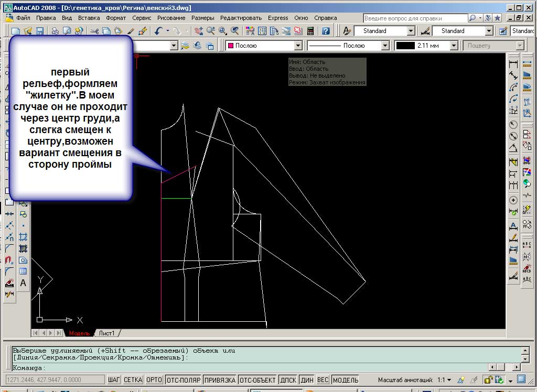Open the calculator tool icon

point(310,31)
